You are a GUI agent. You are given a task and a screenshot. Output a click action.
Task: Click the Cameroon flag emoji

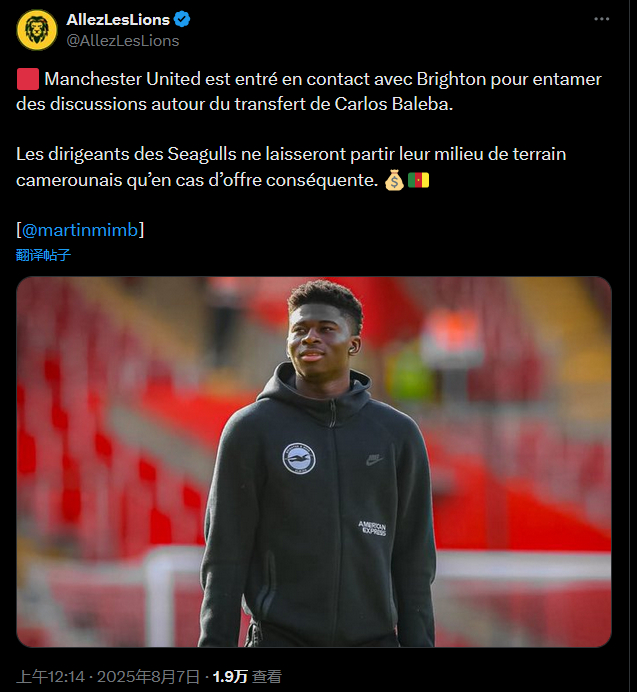(418, 180)
